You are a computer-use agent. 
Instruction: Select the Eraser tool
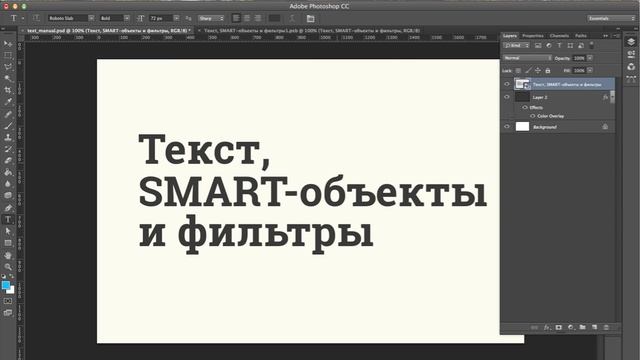[8, 161]
